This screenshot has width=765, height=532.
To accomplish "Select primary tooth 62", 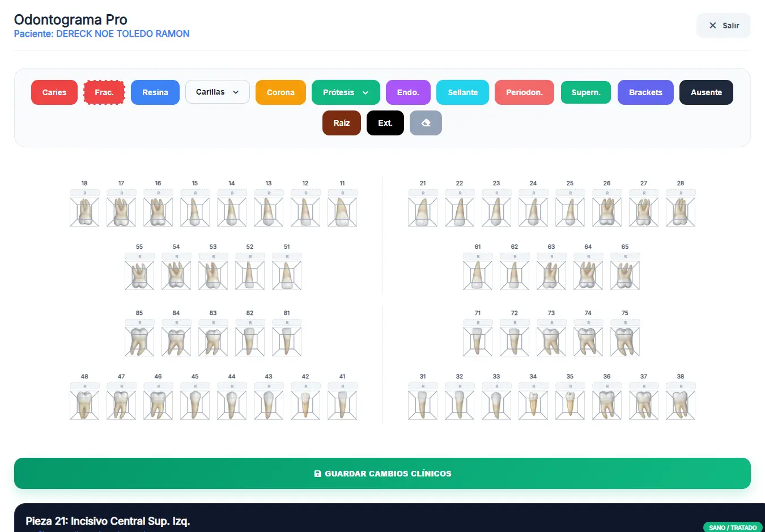I will tap(515, 275).
